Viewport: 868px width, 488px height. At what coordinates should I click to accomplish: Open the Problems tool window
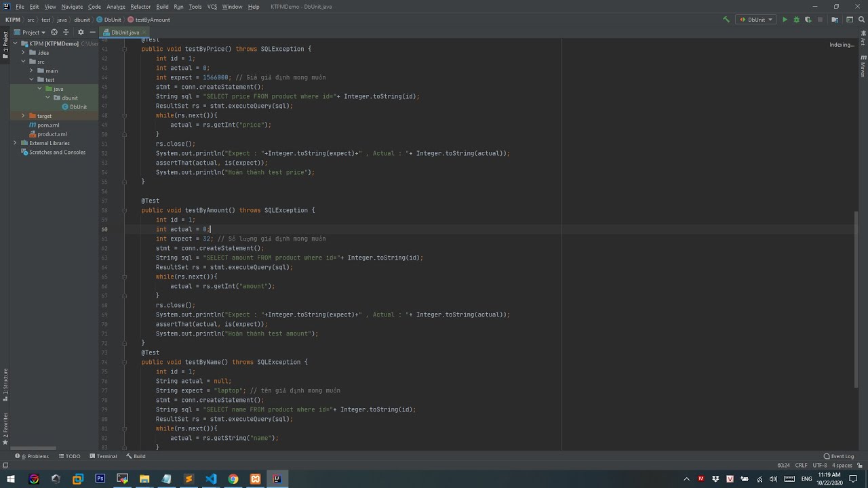32,456
